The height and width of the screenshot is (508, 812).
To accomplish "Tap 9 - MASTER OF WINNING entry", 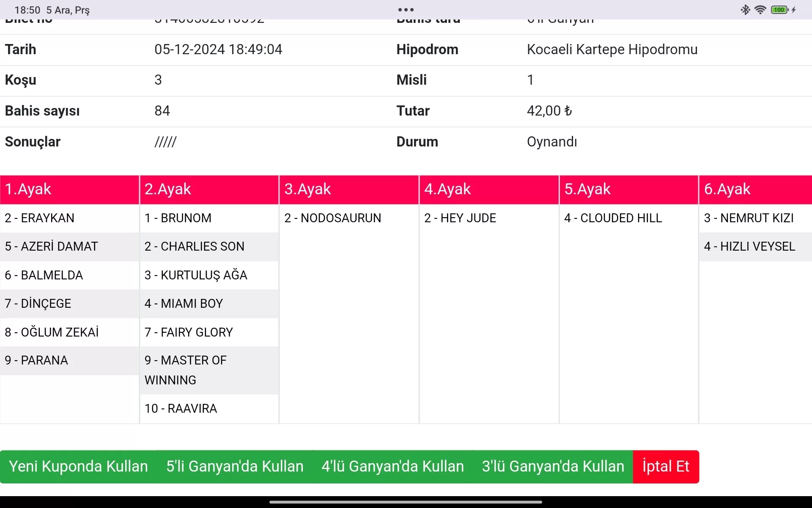I will click(209, 370).
